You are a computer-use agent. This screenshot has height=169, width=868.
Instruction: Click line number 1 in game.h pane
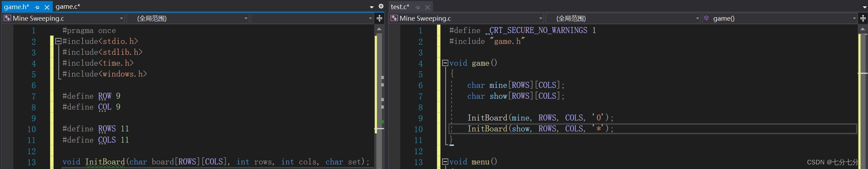pos(34,31)
